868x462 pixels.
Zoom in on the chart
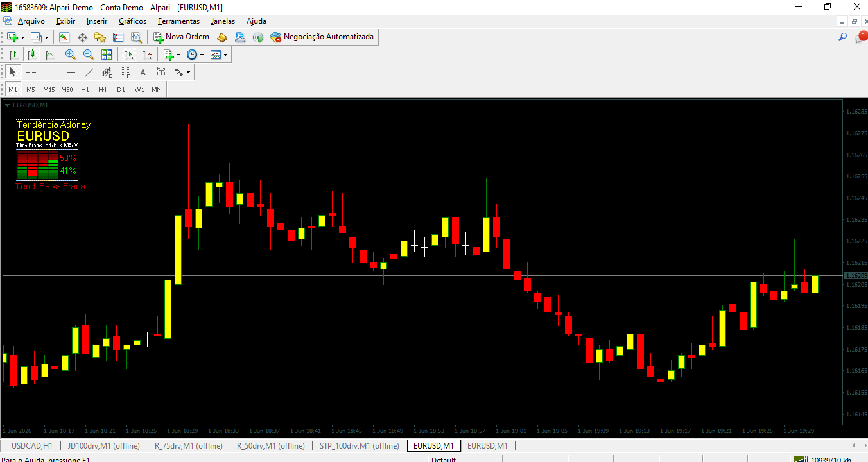[x=71, y=55]
